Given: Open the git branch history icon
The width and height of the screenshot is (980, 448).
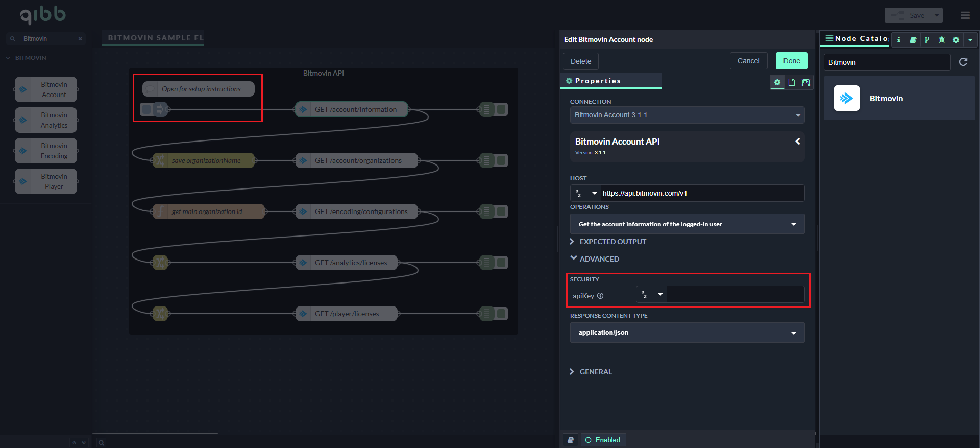Looking at the screenshot, I should click(x=927, y=39).
